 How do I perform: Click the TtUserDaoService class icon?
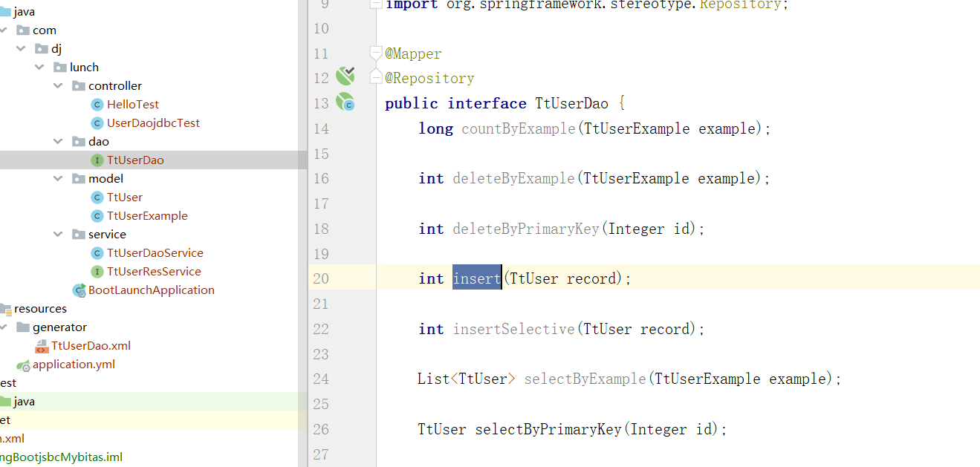pos(97,253)
